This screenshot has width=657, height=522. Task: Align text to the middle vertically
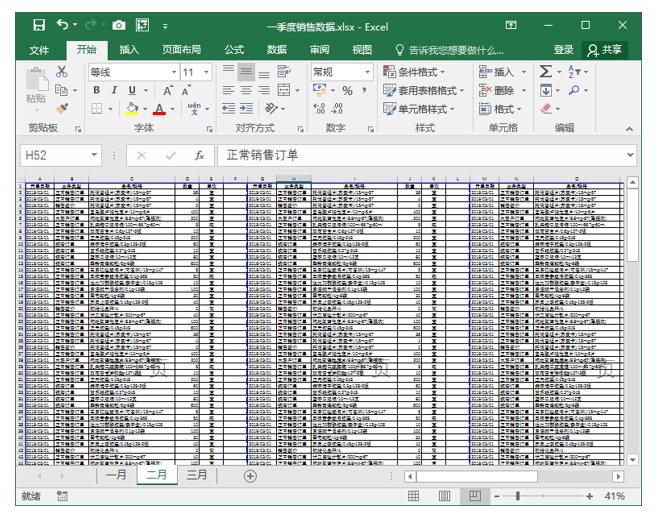246,72
